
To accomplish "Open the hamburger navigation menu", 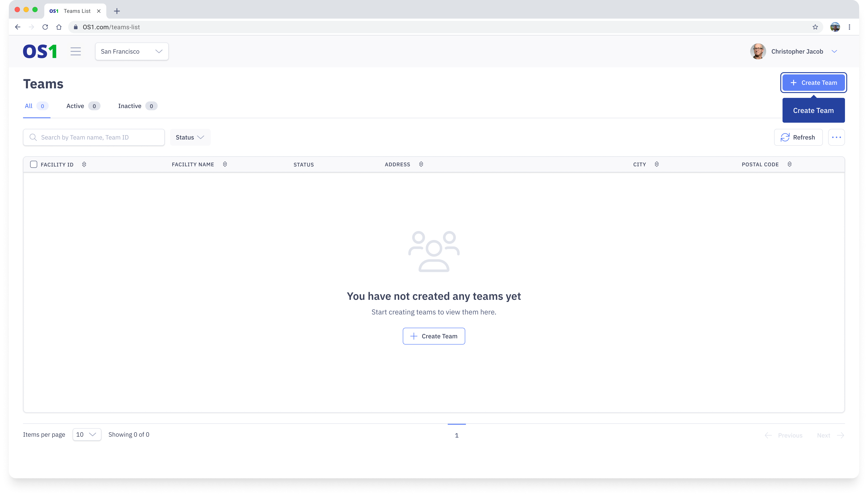I will point(76,51).
